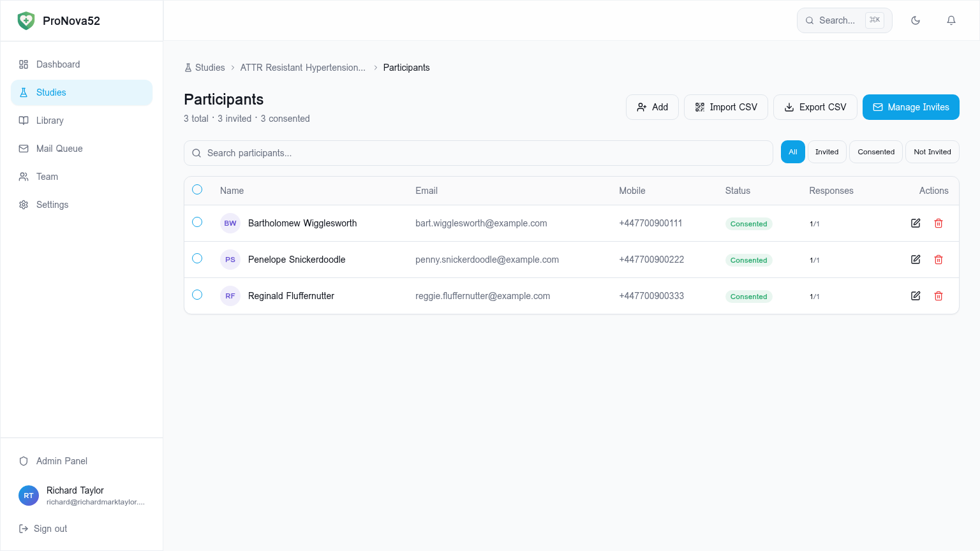Screen dimensions: 980x551
Task: Click bart.wigglesworth@example.com email
Action: (x=481, y=223)
